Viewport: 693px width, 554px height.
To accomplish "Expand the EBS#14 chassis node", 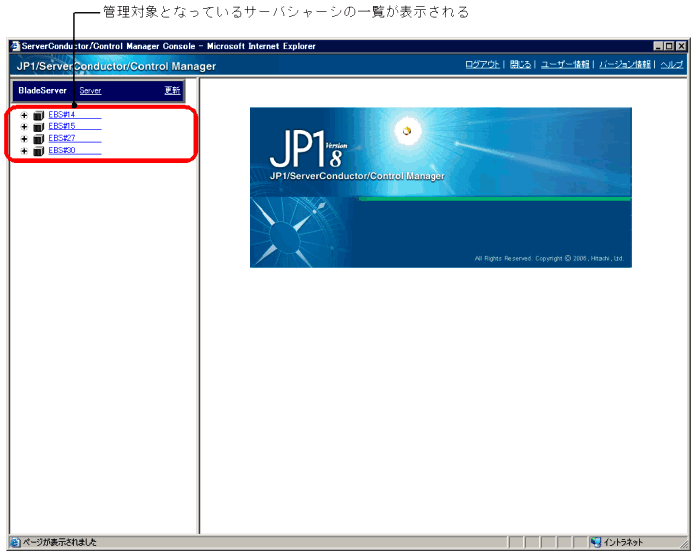I will tap(24, 115).
